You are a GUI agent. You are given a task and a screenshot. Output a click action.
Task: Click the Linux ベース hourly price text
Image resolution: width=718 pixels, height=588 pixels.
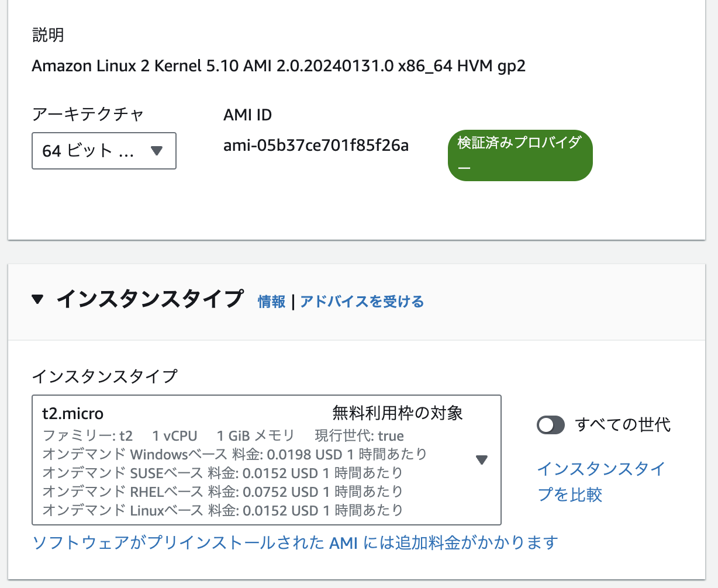click(219, 510)
